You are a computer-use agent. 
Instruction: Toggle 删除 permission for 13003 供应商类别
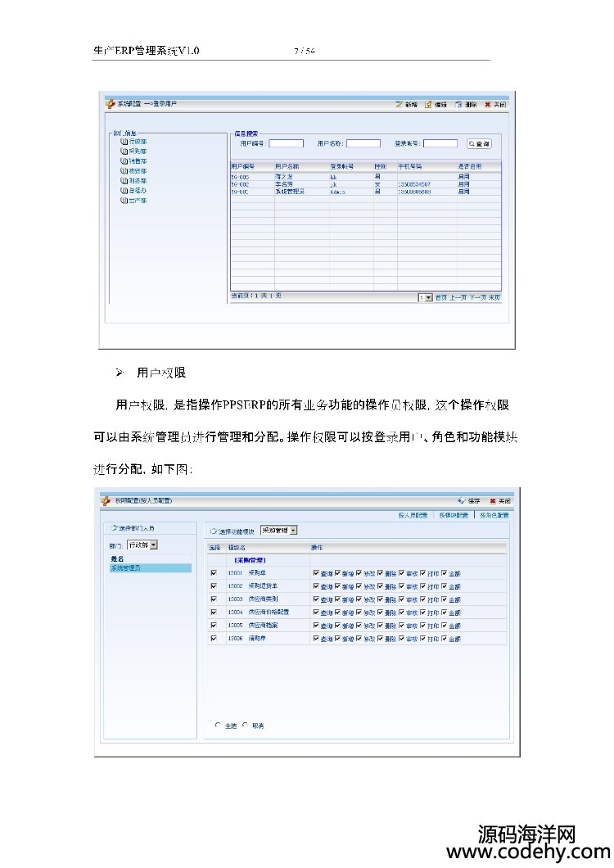click(x=381, y=599)
